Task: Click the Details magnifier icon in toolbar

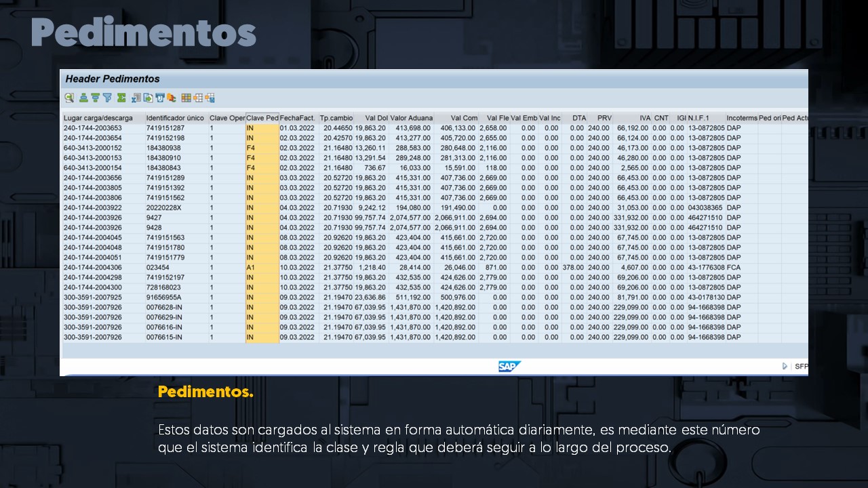Action: coord(70,98)
